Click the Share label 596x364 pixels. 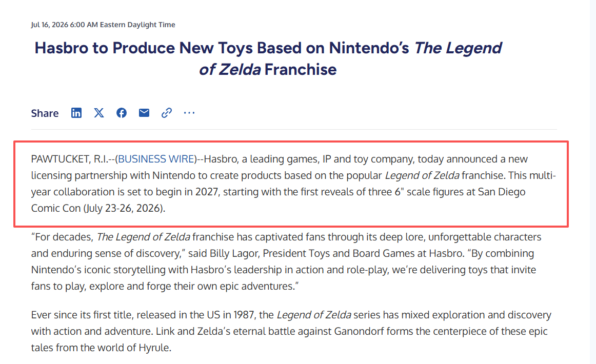(x=45, y=113)
